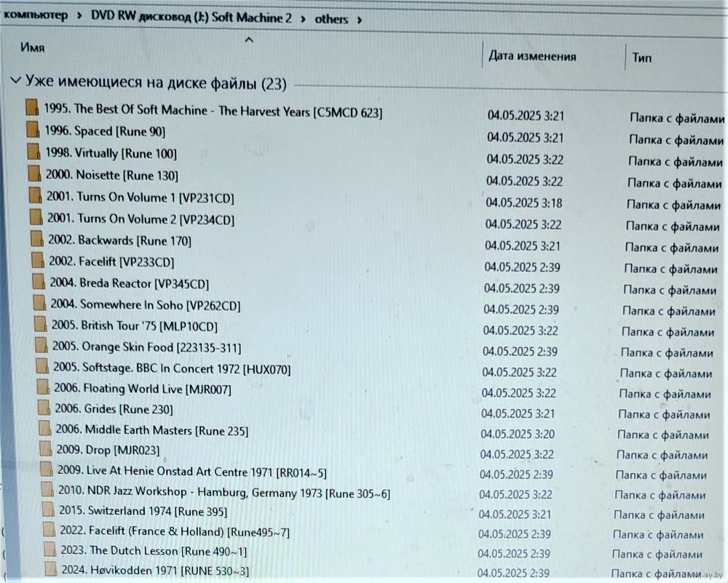Sort by the 'Имя' column header
This screenshot has height=583, width=728.
tap(33, 47)
